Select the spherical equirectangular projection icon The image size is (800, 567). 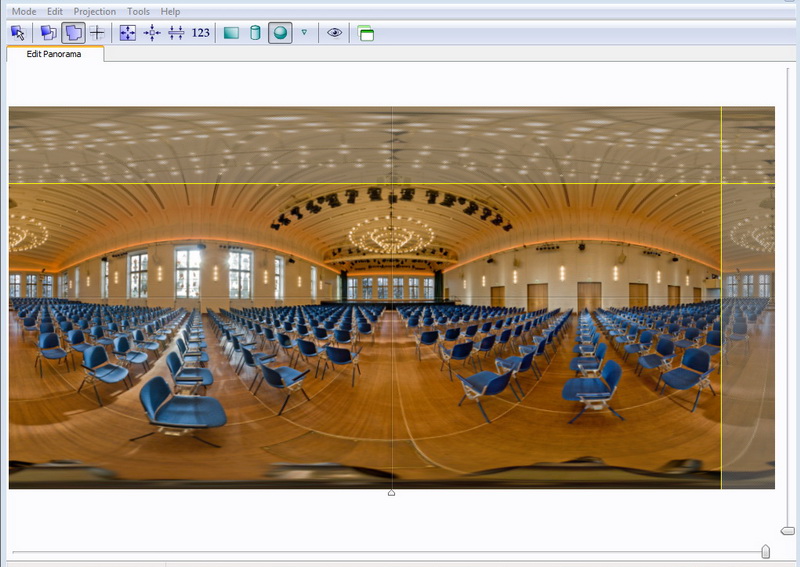click(x=280, y=33)
